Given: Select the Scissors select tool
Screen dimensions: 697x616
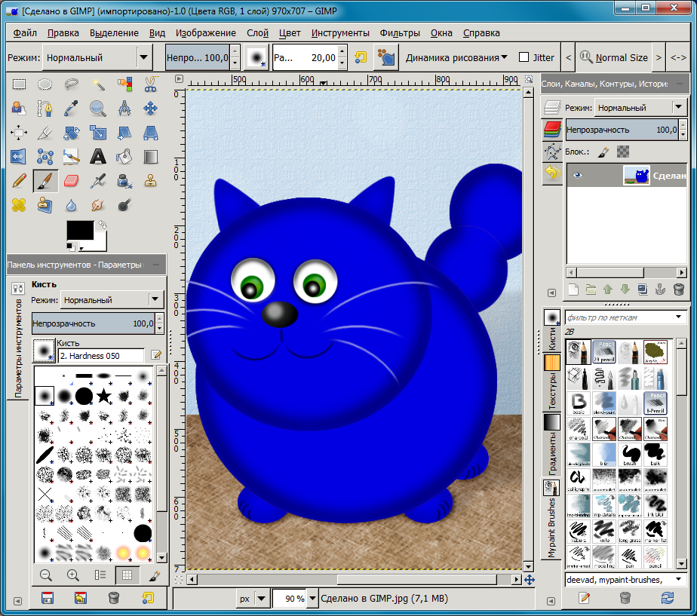Looking at the screenshot, I should tap(150, 84).
